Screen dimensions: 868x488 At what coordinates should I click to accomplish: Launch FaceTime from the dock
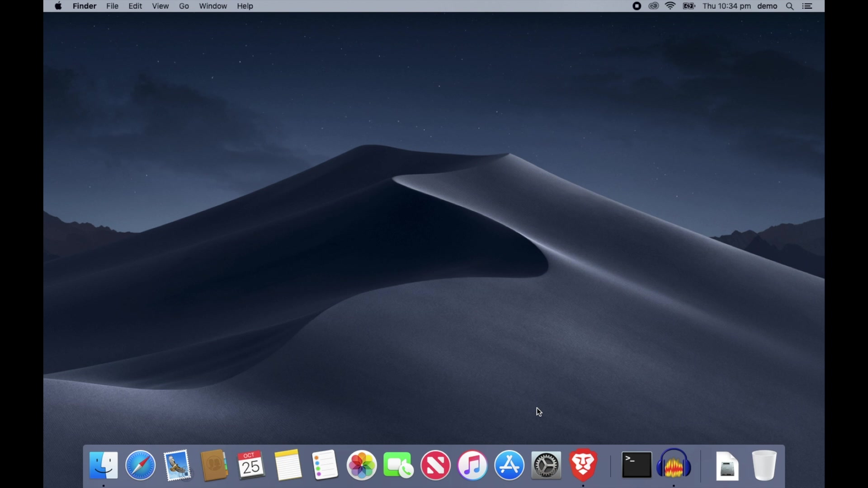tap(399, 466)
